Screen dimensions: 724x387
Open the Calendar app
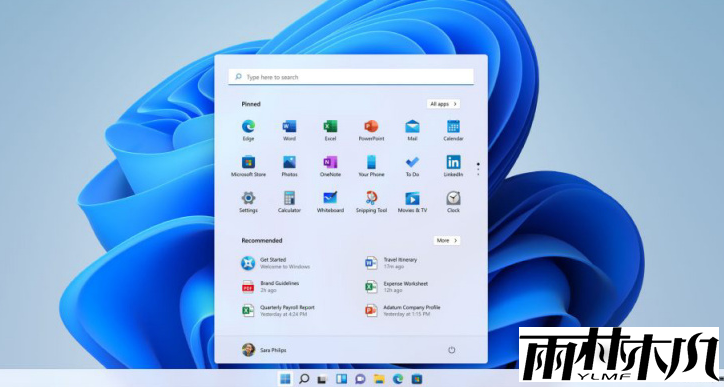[x=453, y=130]
